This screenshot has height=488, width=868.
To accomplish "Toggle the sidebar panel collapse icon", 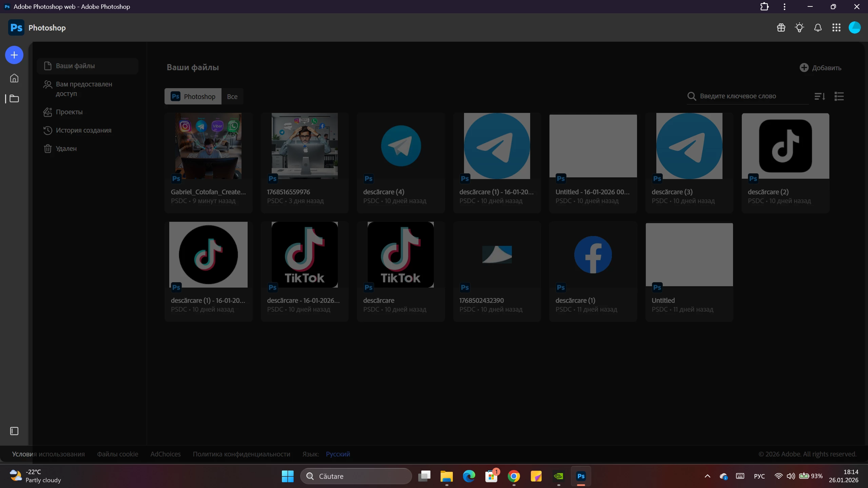I will point(14,431).
